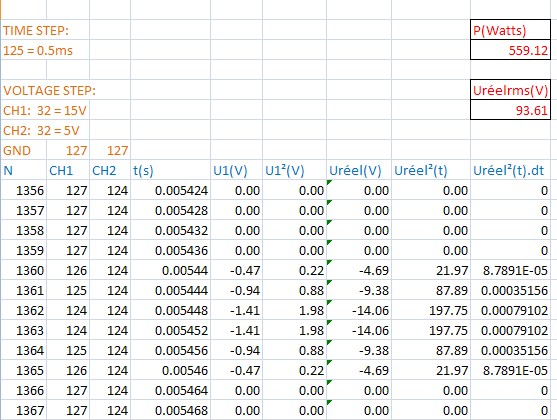Select the TIME STEP: label cell

coord(23,30)
